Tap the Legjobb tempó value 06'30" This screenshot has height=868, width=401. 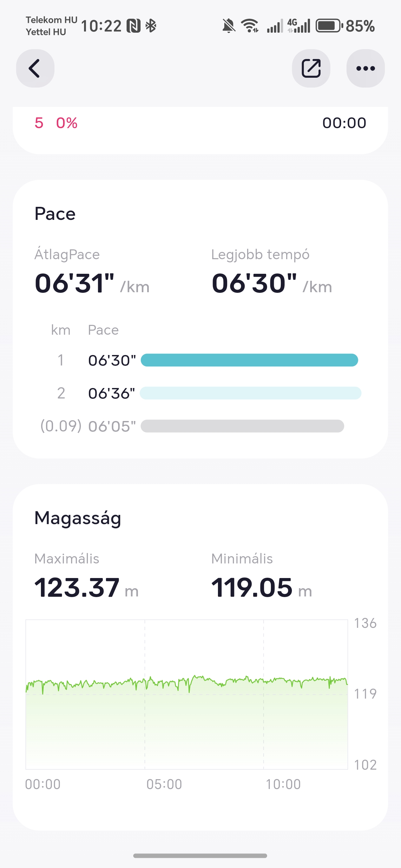(272, 283)
